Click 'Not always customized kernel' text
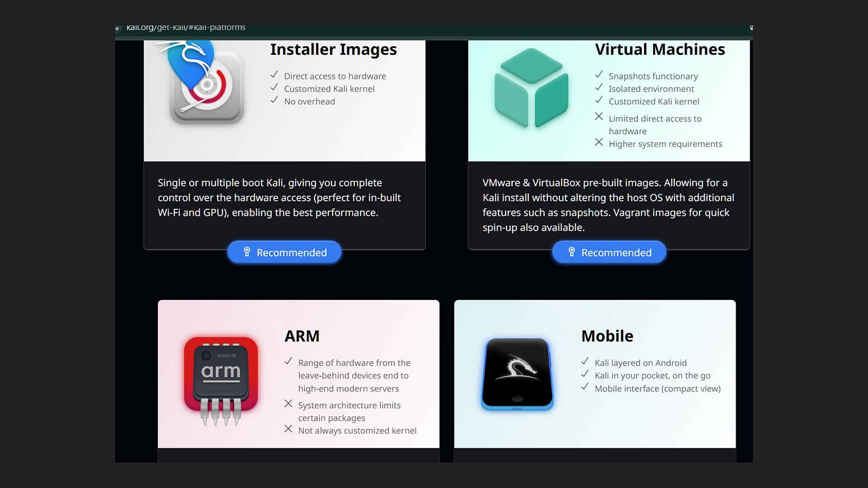This screenshot has height=488, width=868. click(358, 431)
